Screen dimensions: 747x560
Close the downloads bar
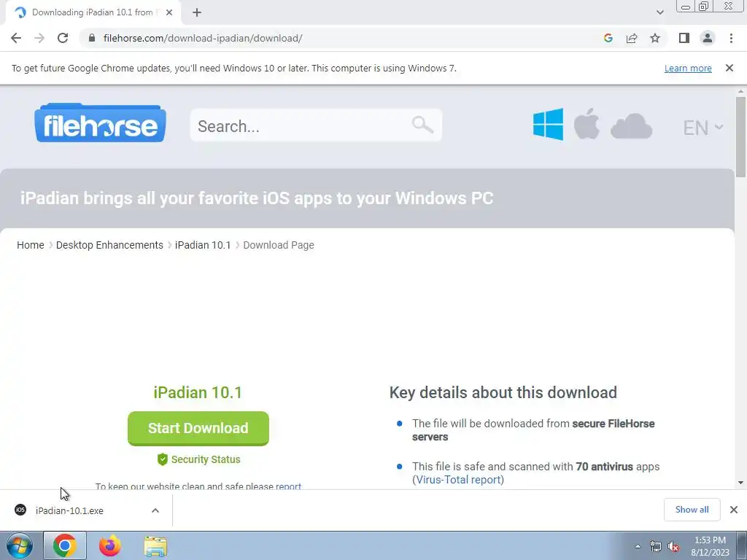tap(734, 510)
